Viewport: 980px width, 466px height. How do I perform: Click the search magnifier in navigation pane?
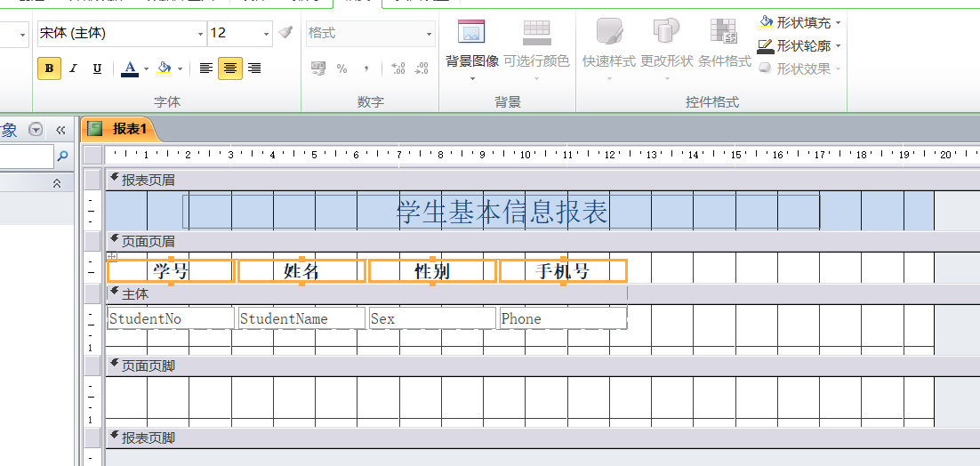pyautogui.click(x=62, y=157)
